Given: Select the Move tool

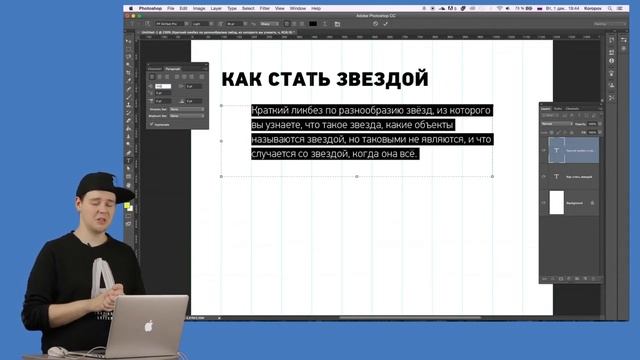Looking at the screenshot, I should tap(129, 41).
